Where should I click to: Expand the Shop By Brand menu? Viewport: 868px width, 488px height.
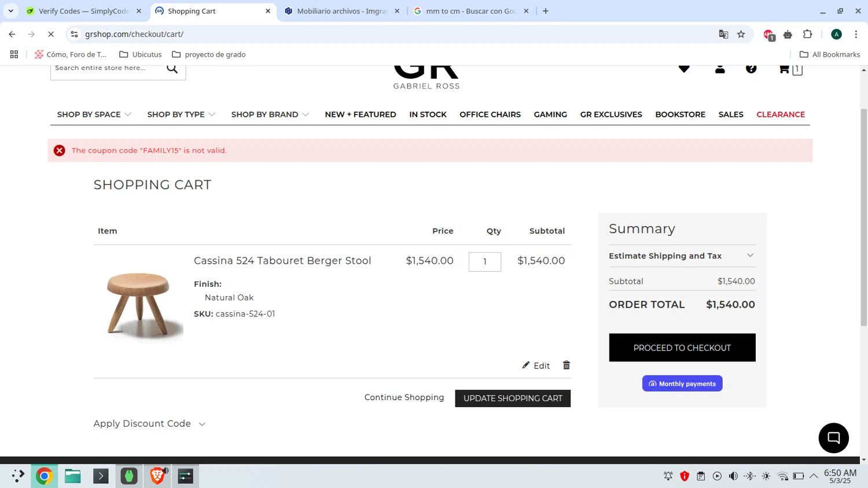click(x=270, y=114)
